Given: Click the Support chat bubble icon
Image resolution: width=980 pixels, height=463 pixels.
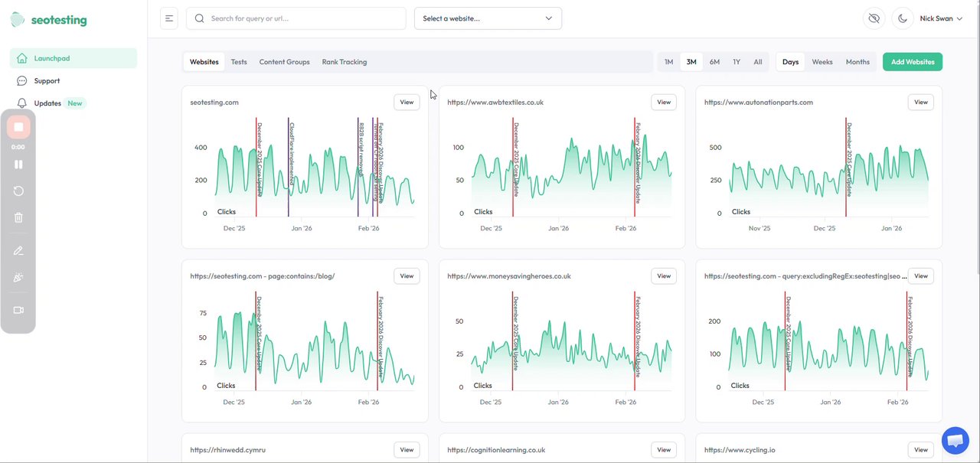Looking at the screenshot, I should tap(21, 80).
